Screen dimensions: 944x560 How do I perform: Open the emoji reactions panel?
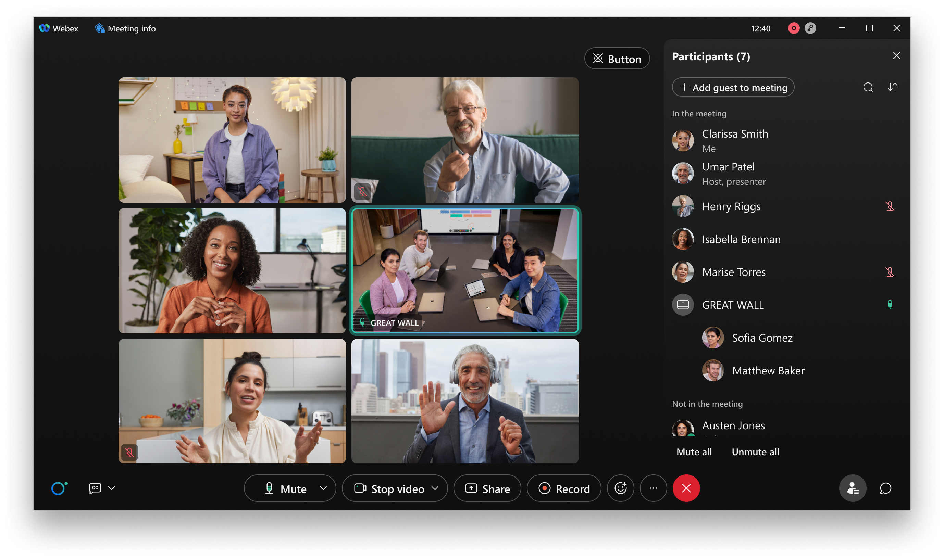pos(620,488)
